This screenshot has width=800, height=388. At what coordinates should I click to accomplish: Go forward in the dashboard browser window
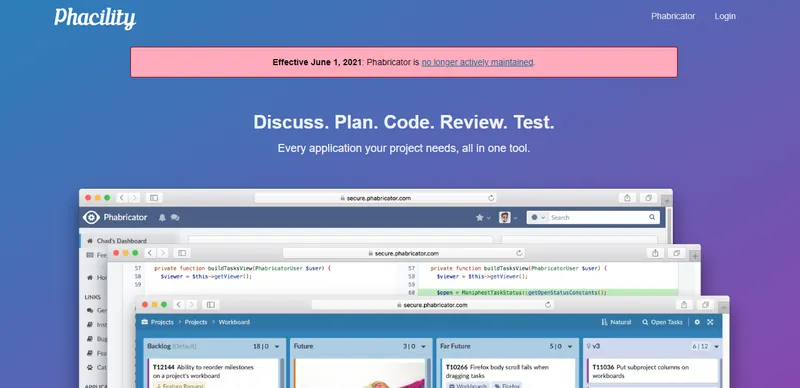(x=134, y=198)
